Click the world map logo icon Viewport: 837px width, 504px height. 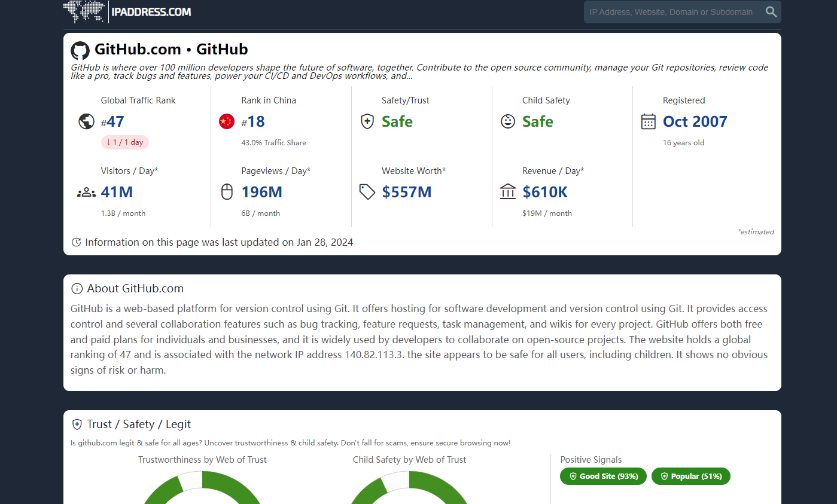[x=84, y=11]
